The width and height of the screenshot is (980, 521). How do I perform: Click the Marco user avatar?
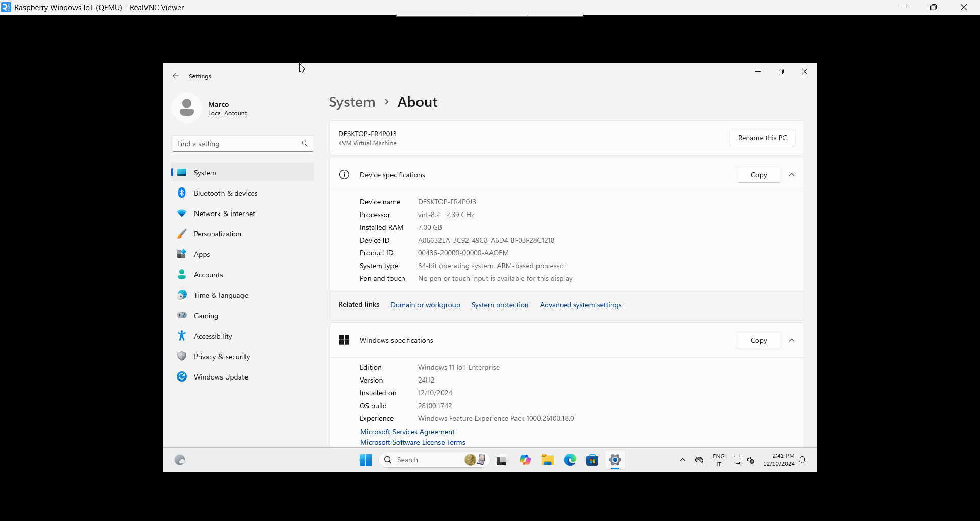click(x=187, y=108)
